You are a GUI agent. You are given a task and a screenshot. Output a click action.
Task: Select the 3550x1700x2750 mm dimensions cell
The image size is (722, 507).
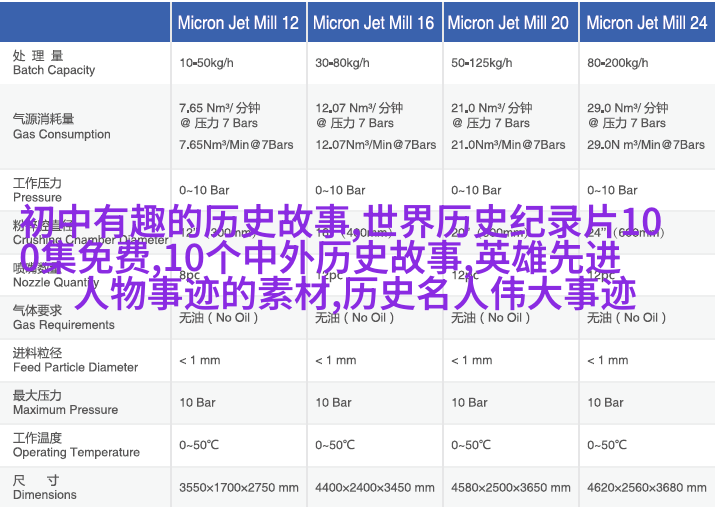coord(239,487)
